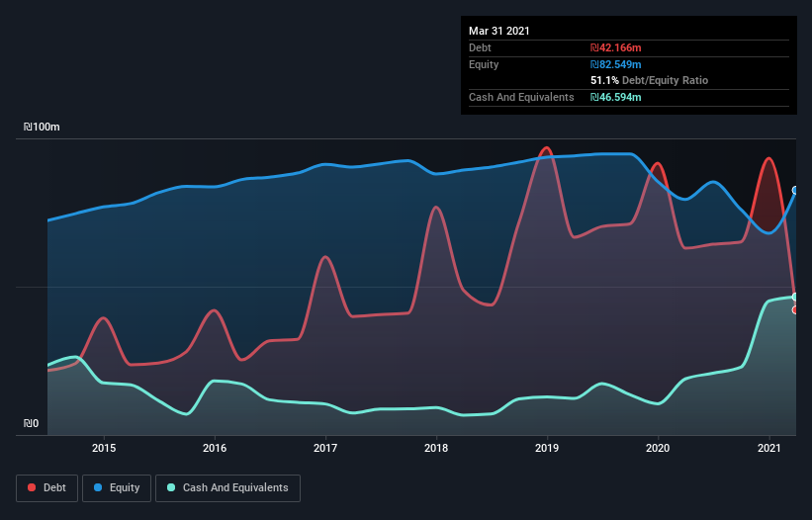The width and height of the screenshot is (812, 520).
Task: Click the red Debt data point marker at chart end
Action: [795, 310]
